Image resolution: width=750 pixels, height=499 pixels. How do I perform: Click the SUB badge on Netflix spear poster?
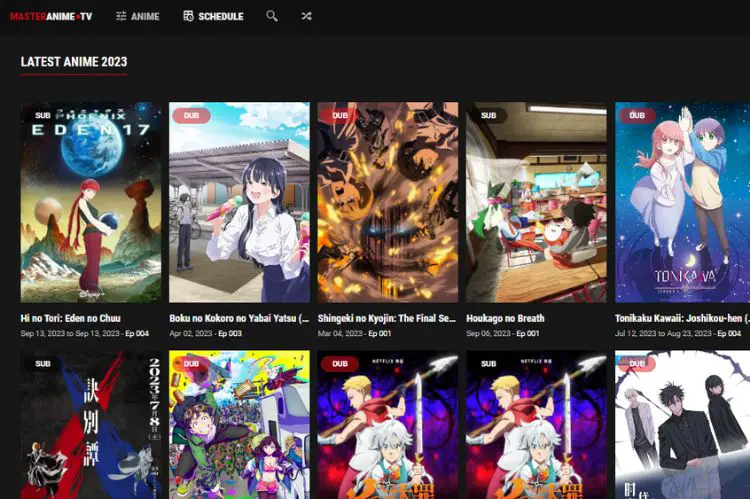pyautogui.click(x=488, y=364)
